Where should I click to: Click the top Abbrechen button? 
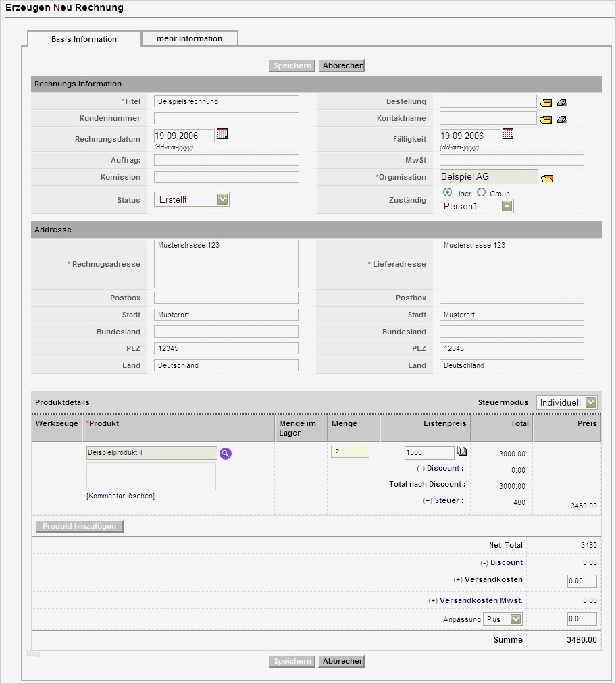click(x=341, y=65)
